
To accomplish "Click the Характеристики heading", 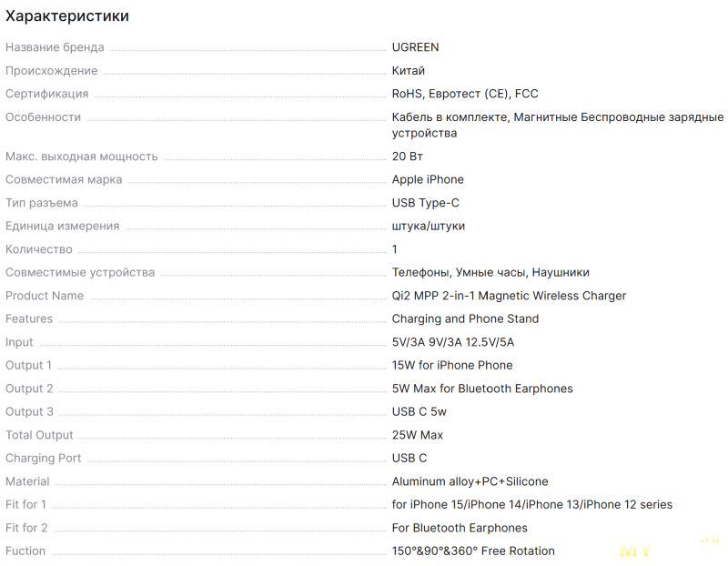I will [67, 16].
